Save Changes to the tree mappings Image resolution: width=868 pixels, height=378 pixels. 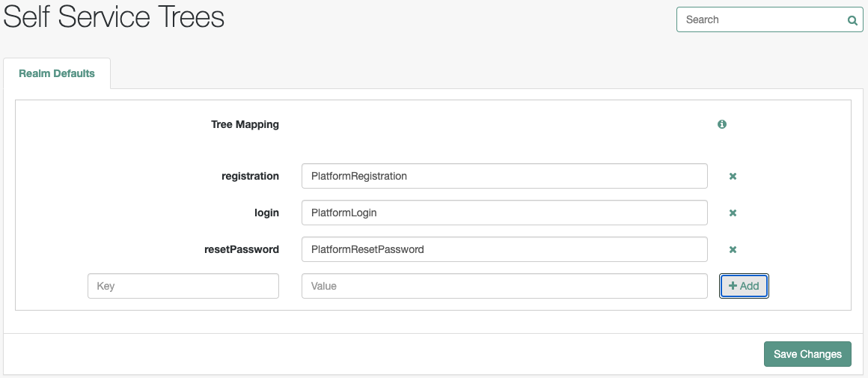pyautogui.click(x=807, y=354)
